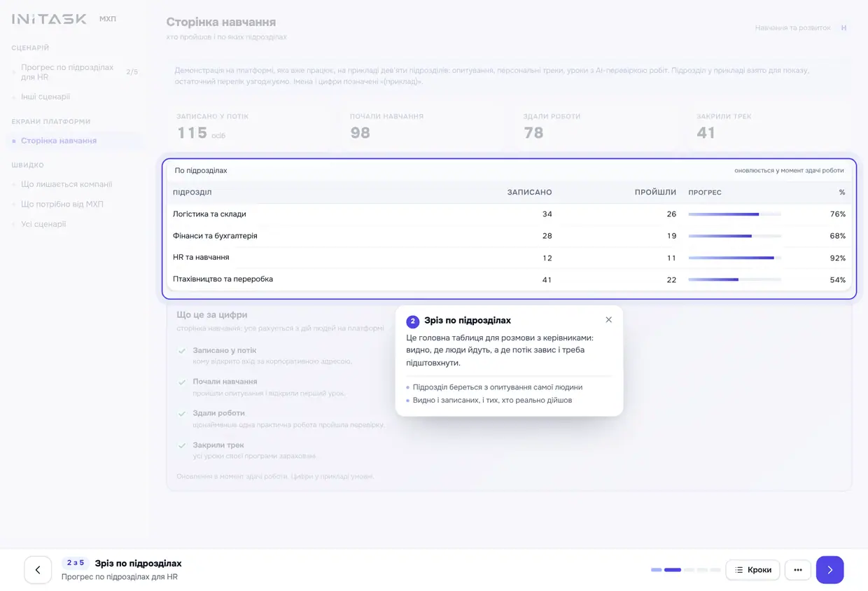Click the 26 passed value for Логістика
The width and height of the screenshot is (868, 591).
[x=671, y=214]
